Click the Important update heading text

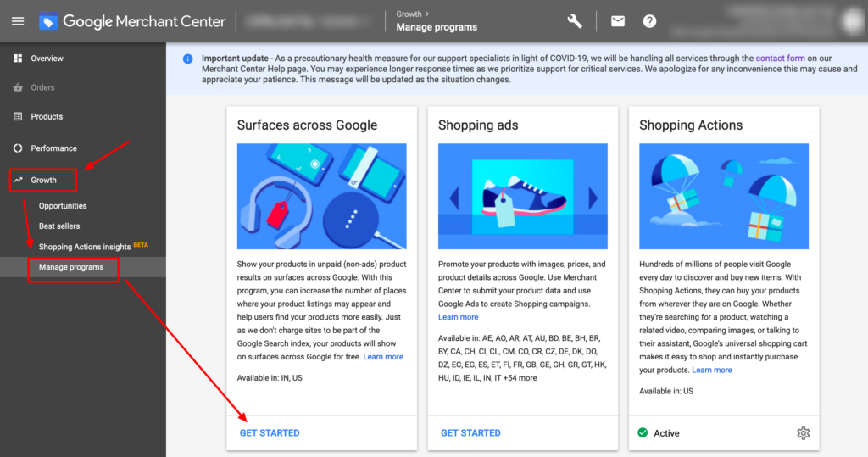[235, 59]
